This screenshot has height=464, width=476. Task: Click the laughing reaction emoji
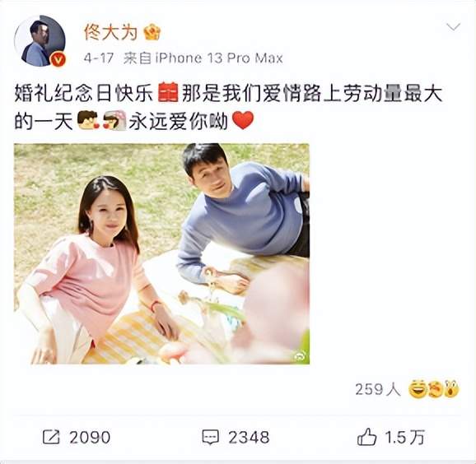pos(417,389)
